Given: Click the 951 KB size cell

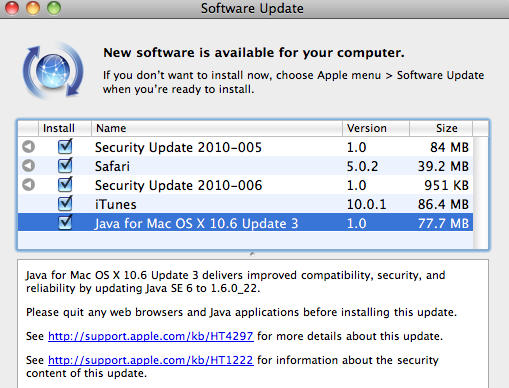Looking at the screenshot, I should [447, 185].
